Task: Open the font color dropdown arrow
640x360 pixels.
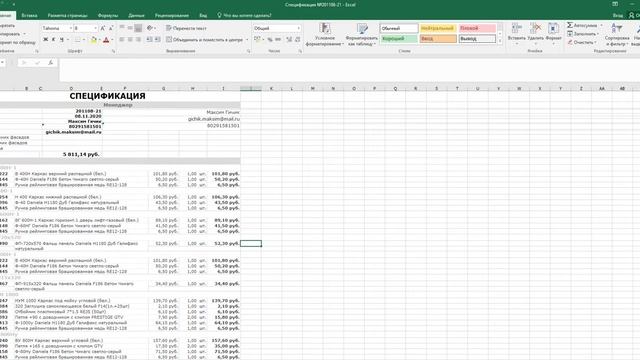Action: 112,40
